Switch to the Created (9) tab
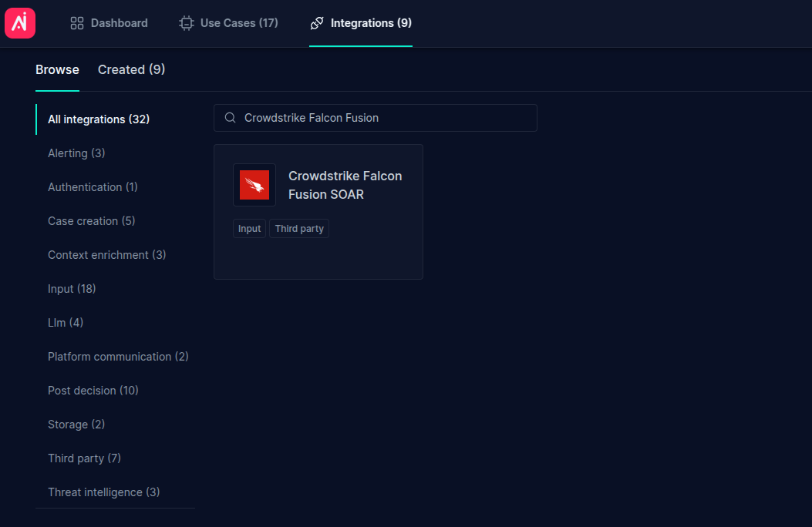This screenshot has height=527, width=812. 132,70
